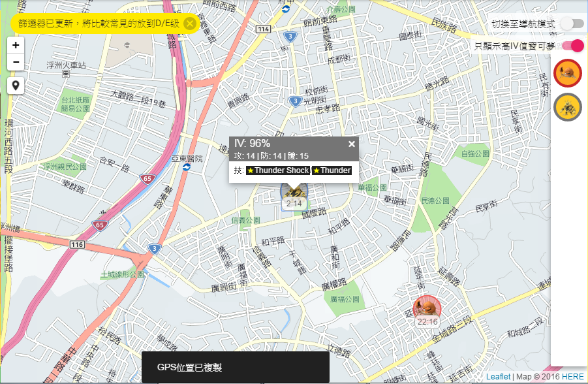Turn off 只顯示高IV值寶可夢 switch

click(x=572, y=46)
